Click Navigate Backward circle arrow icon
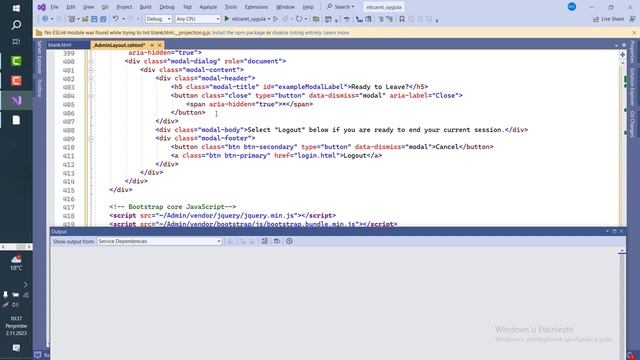 point(45,19)
